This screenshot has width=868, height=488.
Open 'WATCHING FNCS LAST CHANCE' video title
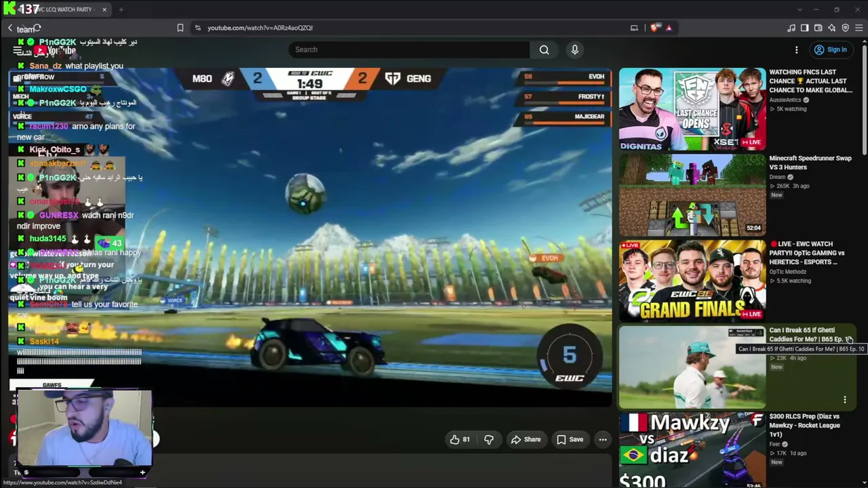(810, 81)
